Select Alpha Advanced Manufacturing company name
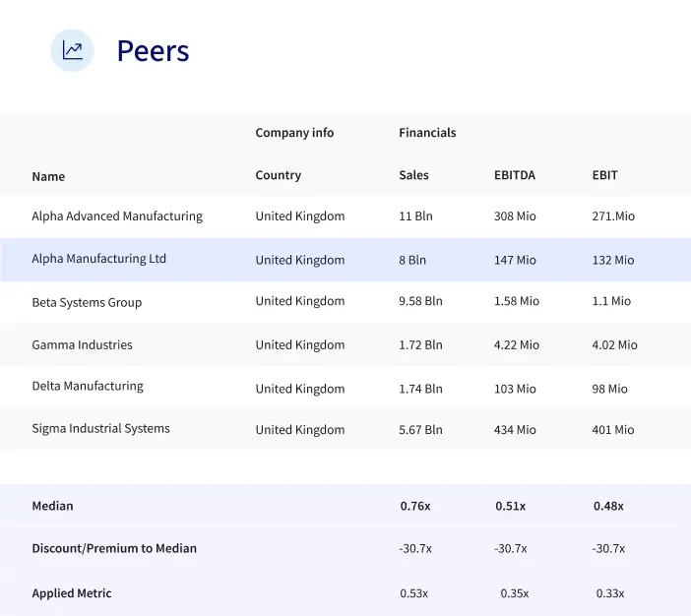The image size is (691, 616). point(117,216)
